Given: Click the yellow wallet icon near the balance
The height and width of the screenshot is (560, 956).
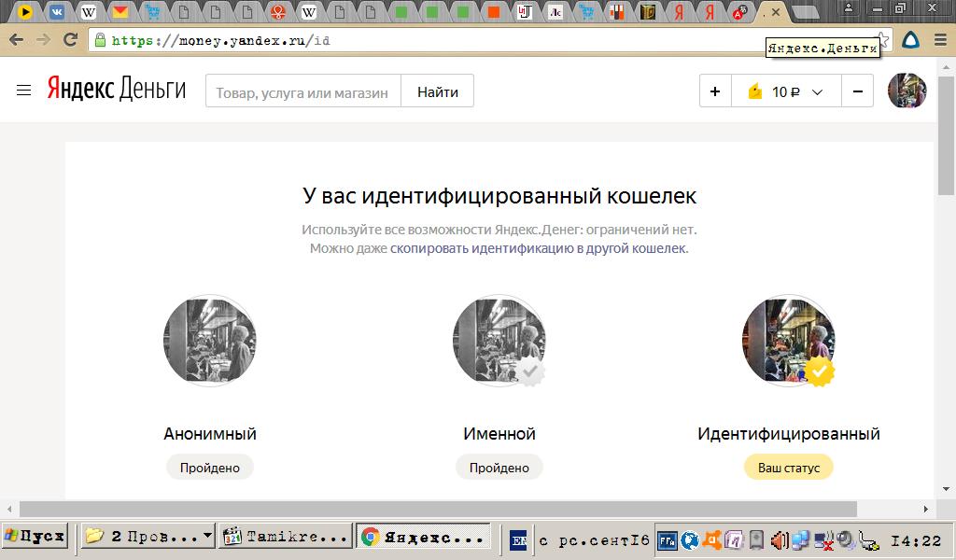Looking at the screenshot, I should (x=753, y=91).
